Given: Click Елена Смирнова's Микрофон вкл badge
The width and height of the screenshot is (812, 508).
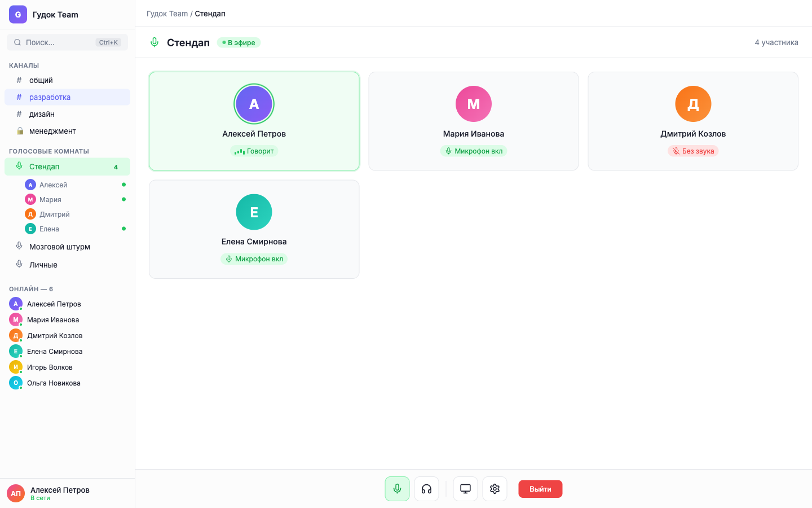Looking at the screenshot, I should [254, 259].
